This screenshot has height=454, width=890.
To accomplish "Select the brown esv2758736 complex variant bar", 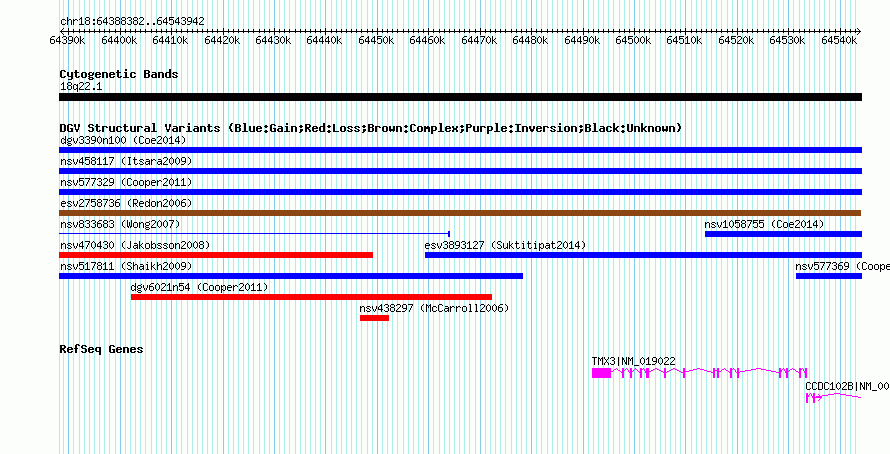I will pyautogui.click(x=460, y=213).
